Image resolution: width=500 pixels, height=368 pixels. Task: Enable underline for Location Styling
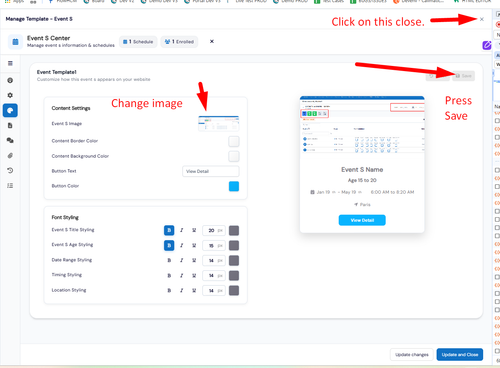point(194,290)
